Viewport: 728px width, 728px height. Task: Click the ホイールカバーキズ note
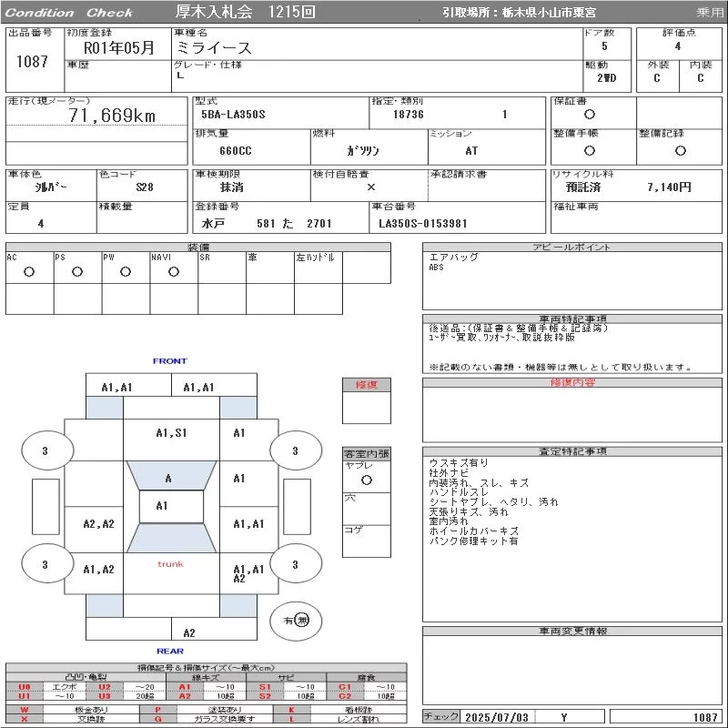[473, 531]
